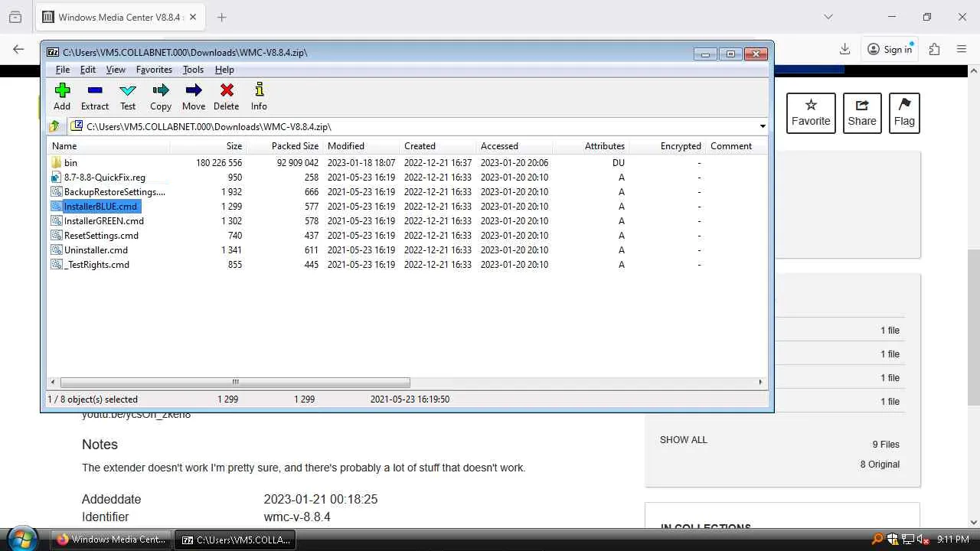Screen dimensions: 980x551
Task: Click the Move toolbar icon
Action: [x=194, y=96]
